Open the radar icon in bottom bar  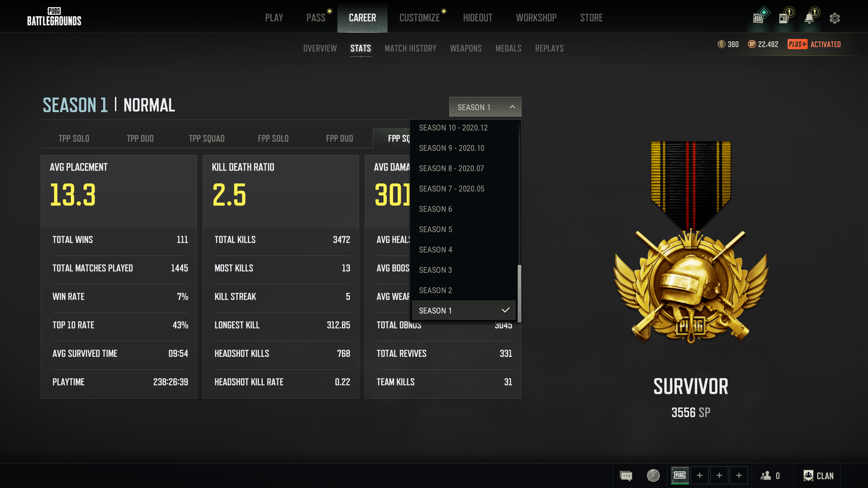point(653,475)
